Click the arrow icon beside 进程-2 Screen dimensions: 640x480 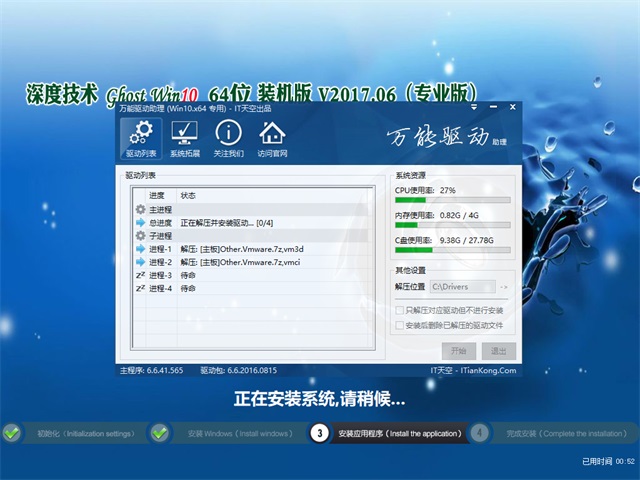[x=140, y=262]
